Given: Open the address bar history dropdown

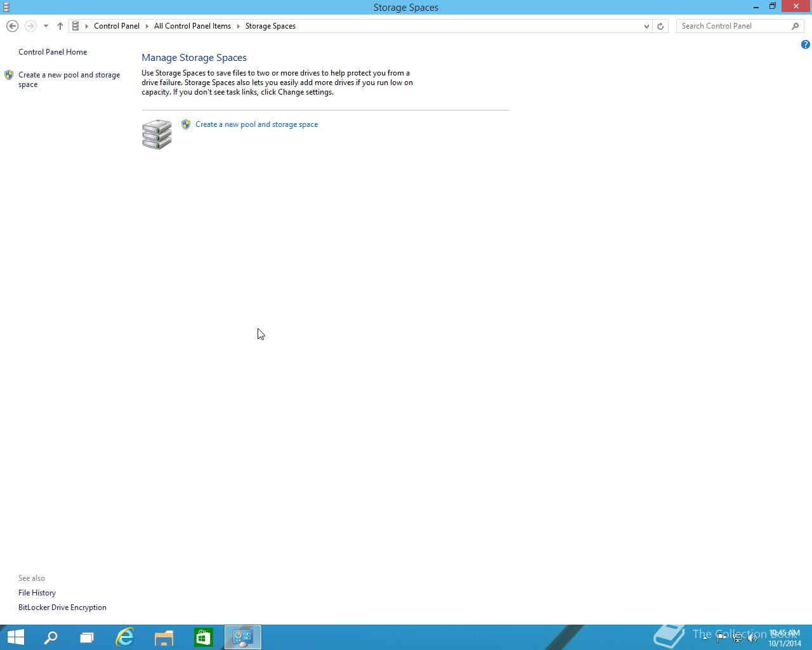Looking at the screenshot, I should point(646,26).
